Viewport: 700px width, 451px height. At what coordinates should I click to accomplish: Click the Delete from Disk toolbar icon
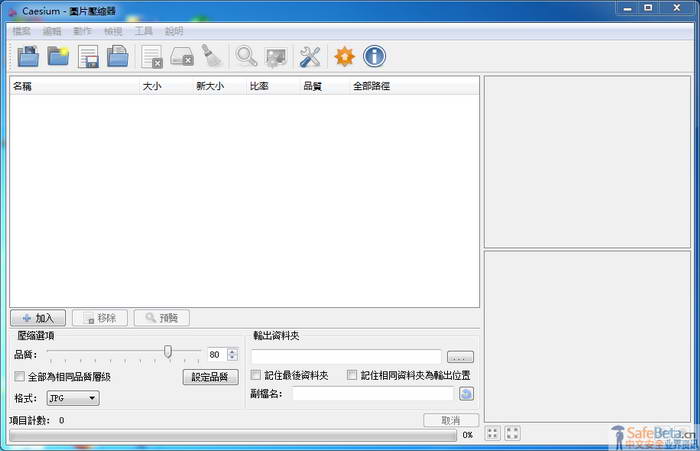[182, 57]
